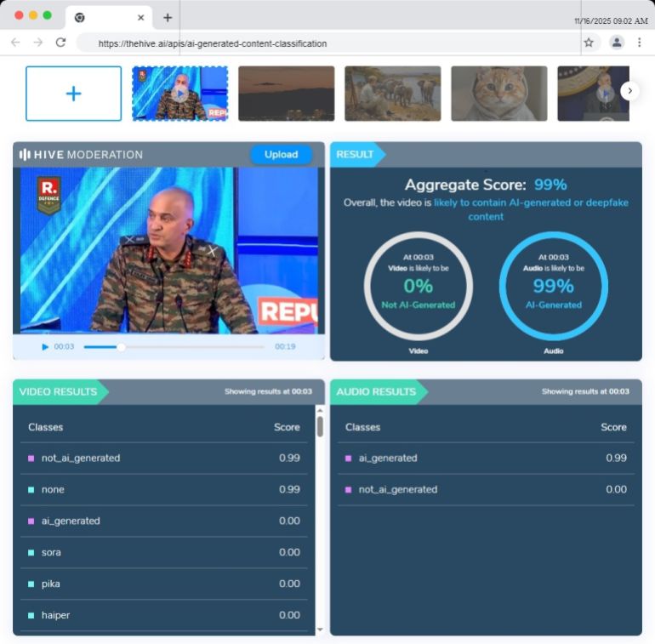This screenshot has height=644, width=655.
Task: Click the audio ai_generated 0.99 row
Action: click(486, 459)
